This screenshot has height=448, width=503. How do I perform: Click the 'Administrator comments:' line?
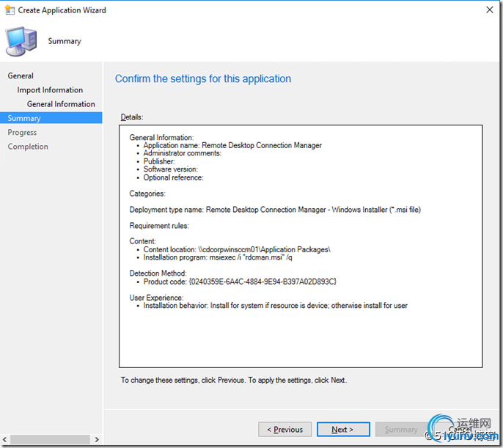point(182,153)
